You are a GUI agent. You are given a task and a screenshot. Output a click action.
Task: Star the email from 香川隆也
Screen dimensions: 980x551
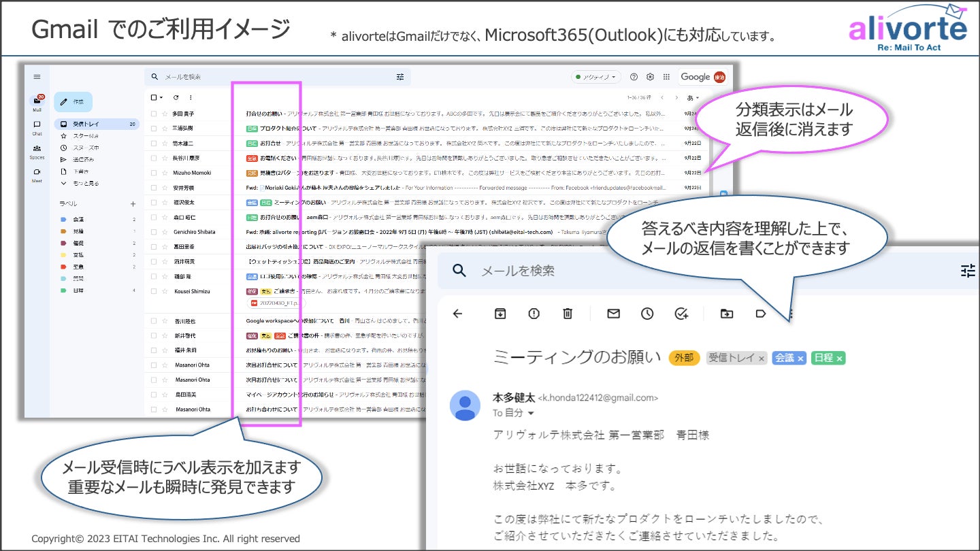165,320
